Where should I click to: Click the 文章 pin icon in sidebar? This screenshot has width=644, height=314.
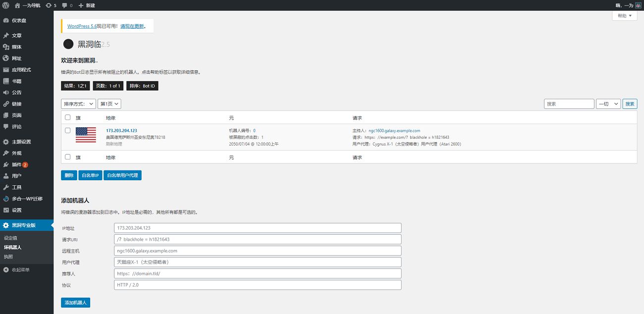point(6,36)
